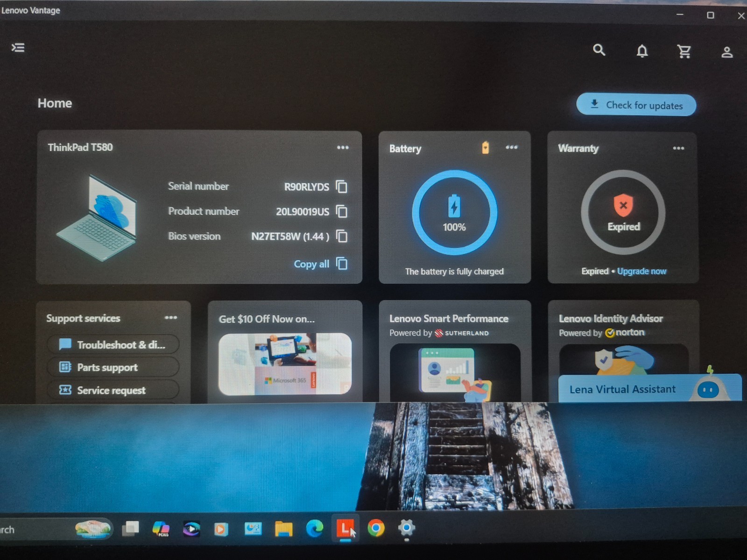Open Warranty card more options
This screenshot has height=560, width=747.
tap(678, 148)
